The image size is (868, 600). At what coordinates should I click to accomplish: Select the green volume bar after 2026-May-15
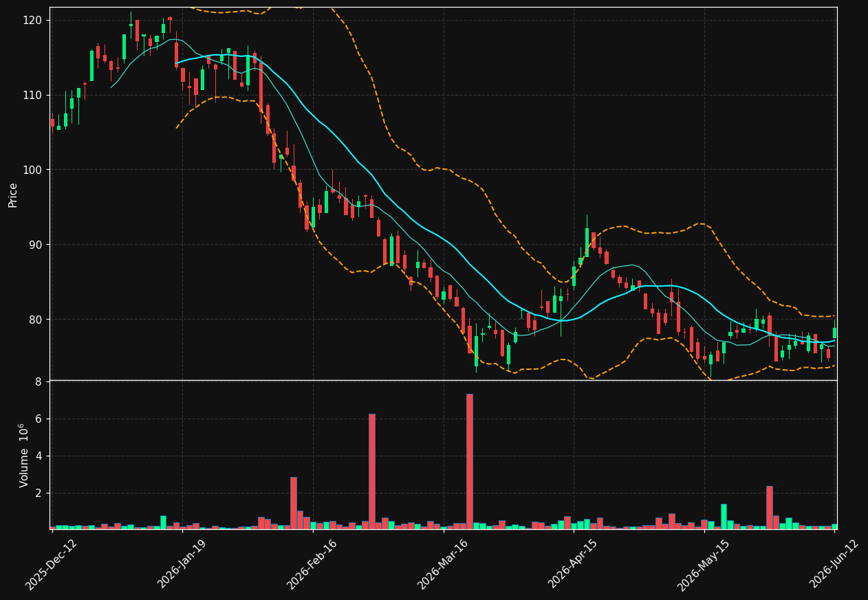click(724, 516)
